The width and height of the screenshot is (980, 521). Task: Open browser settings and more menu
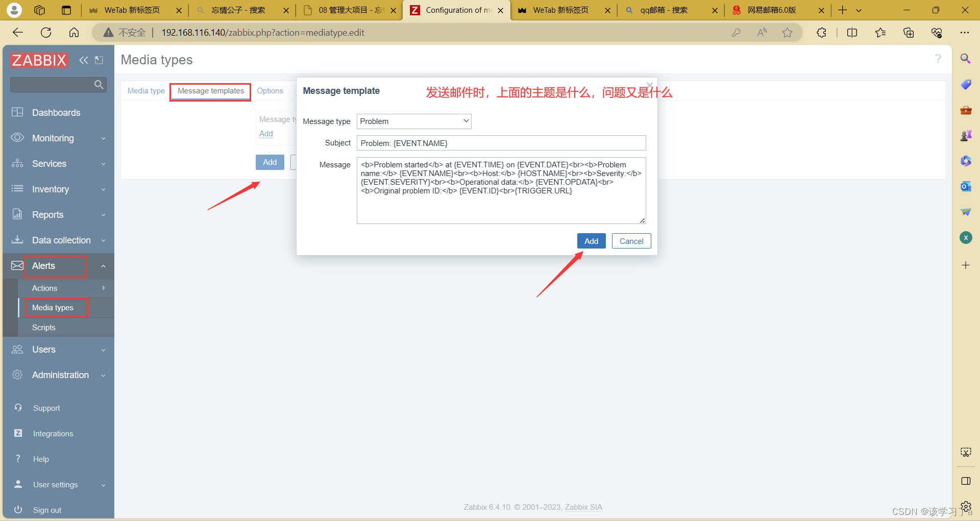coord(965,33)
